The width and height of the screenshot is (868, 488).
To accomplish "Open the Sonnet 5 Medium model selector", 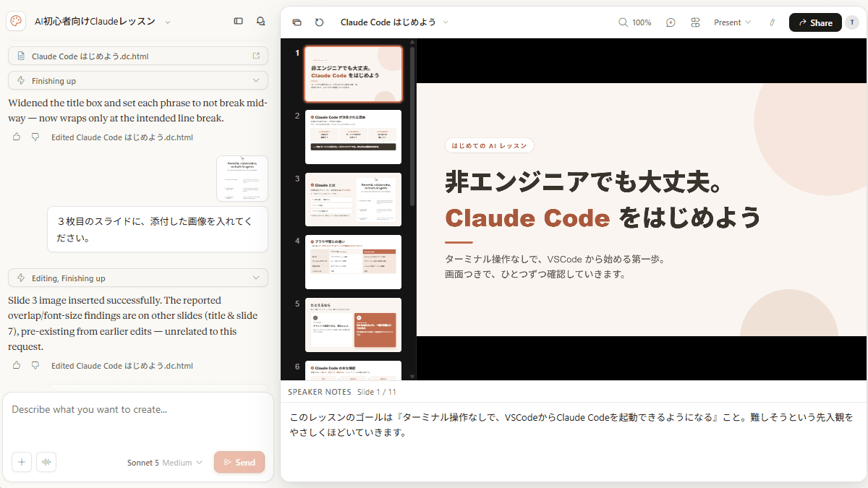I will coord(165,463).
